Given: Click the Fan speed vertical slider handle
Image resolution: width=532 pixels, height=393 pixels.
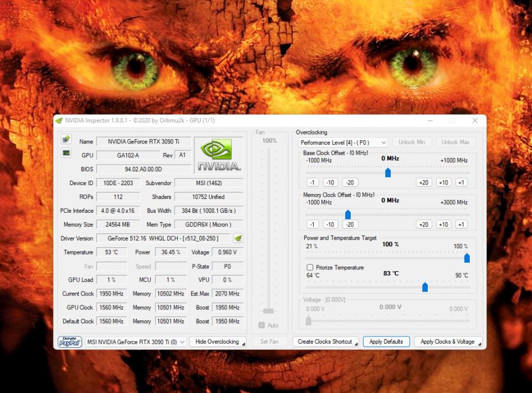Looking at the screenshot, I should (268, 311).
